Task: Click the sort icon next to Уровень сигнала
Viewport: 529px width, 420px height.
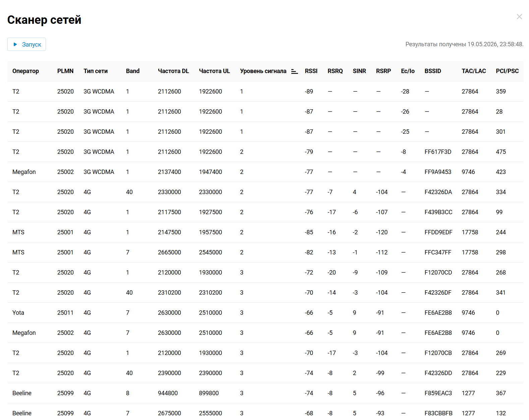Action: click(x=294, y=71)
